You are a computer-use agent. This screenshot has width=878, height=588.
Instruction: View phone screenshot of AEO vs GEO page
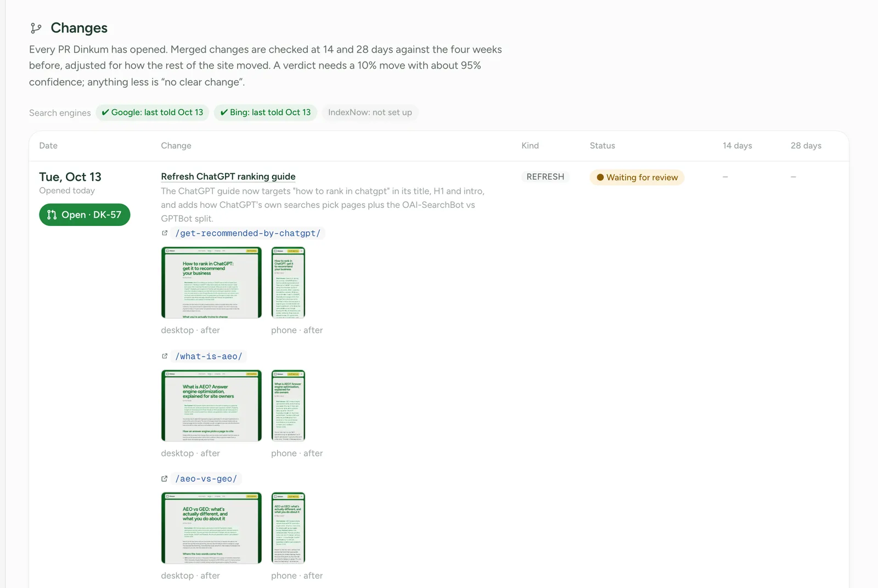(288, 528)
